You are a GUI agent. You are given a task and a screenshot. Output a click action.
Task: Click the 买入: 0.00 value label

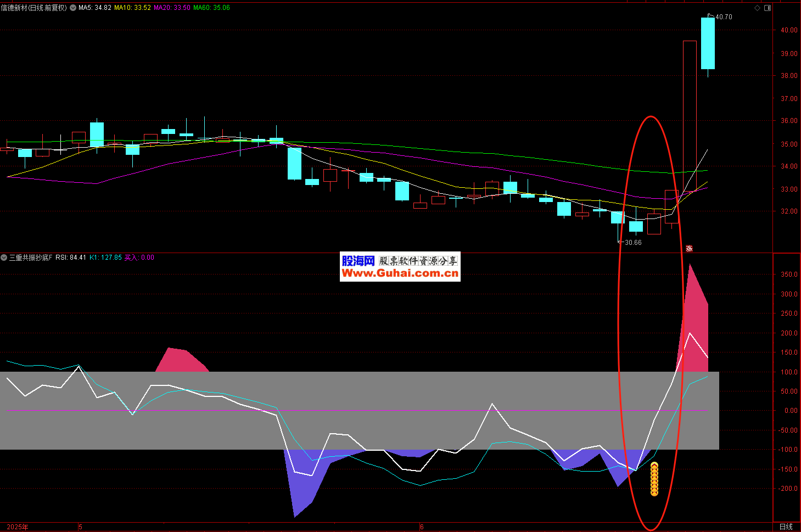pyautogui.click(x=139, y=257)
